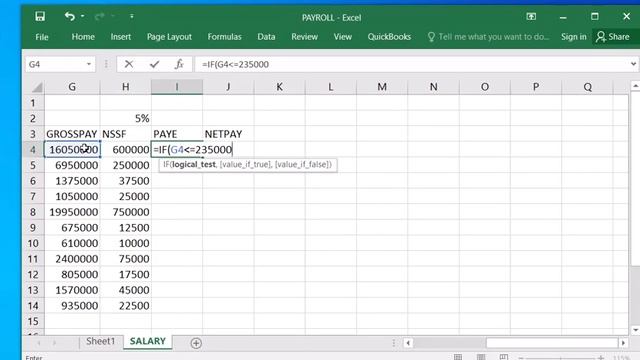Click the cell with value 2400000

(x=72, y=259)
